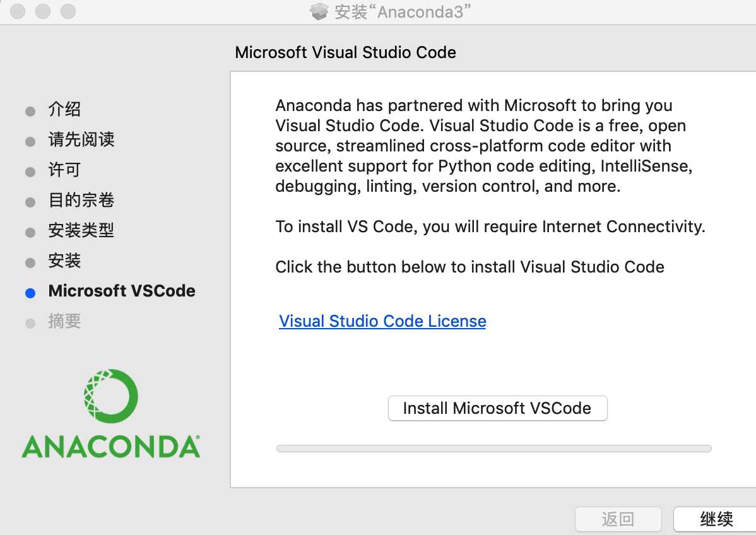756x535 pixels.
Task: Click the package icon in the title bar
Action: (x=320, y=11)
